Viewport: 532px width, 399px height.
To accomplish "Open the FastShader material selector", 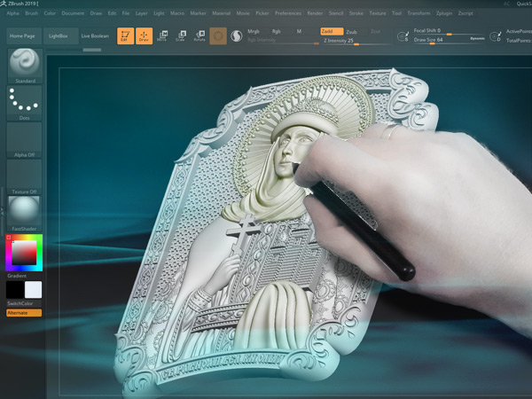I will pos(25,214).
